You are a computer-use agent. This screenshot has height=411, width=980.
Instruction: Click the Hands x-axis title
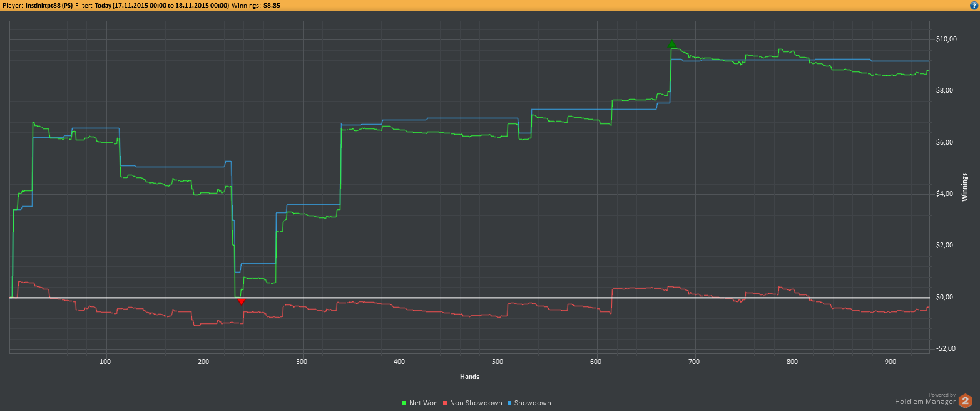(x=469, y=377)
